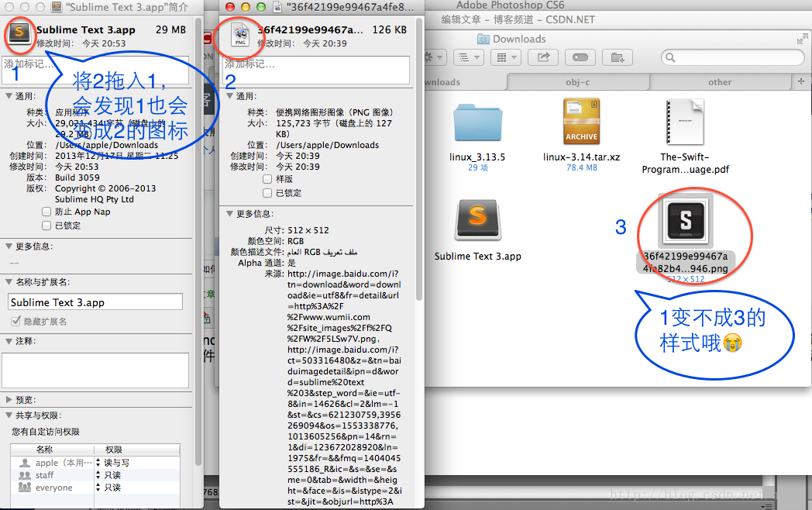812x510 pixels.
Task: Click the 权限 column header in permissions
Action: coord(137,450)
